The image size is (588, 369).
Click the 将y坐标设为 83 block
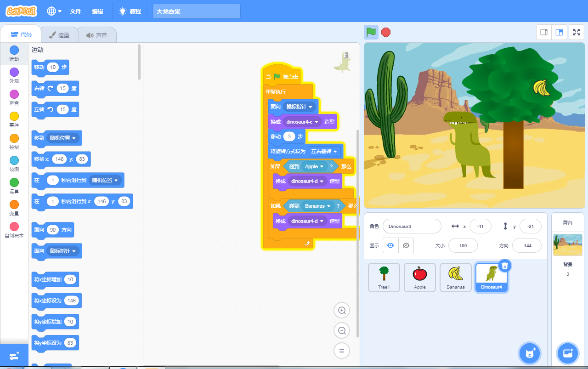[x=55, y=343]
